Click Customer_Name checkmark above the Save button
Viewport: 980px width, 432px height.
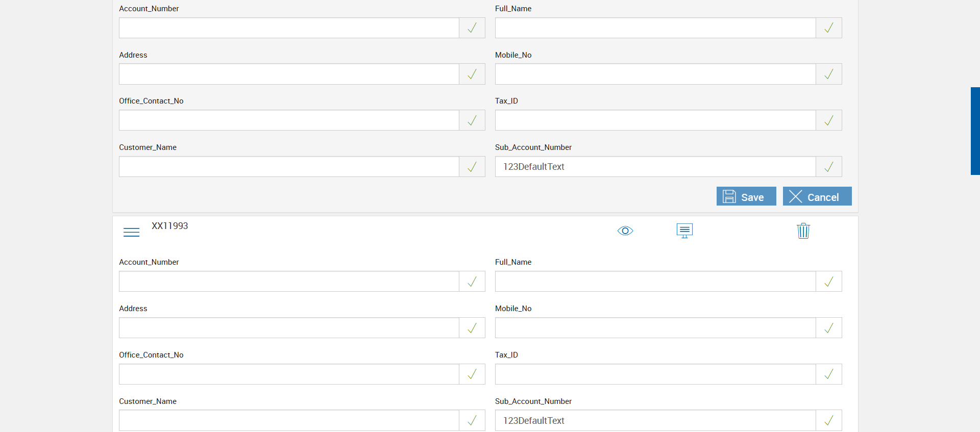(472, 167)
